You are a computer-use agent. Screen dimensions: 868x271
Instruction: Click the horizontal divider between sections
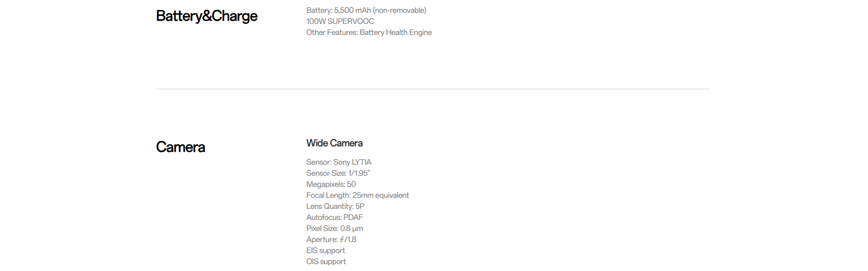point(432,89)
